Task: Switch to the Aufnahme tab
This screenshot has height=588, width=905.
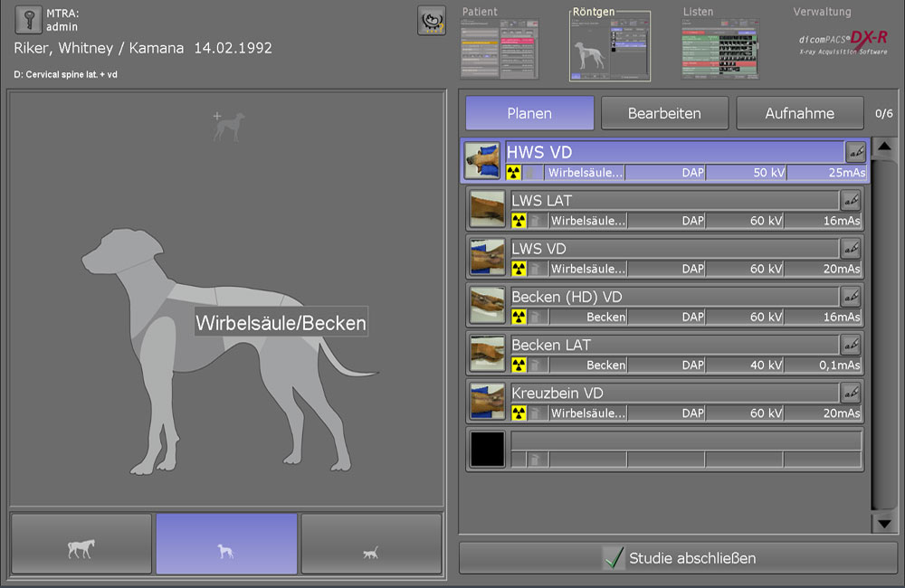Action: (799, 113)
